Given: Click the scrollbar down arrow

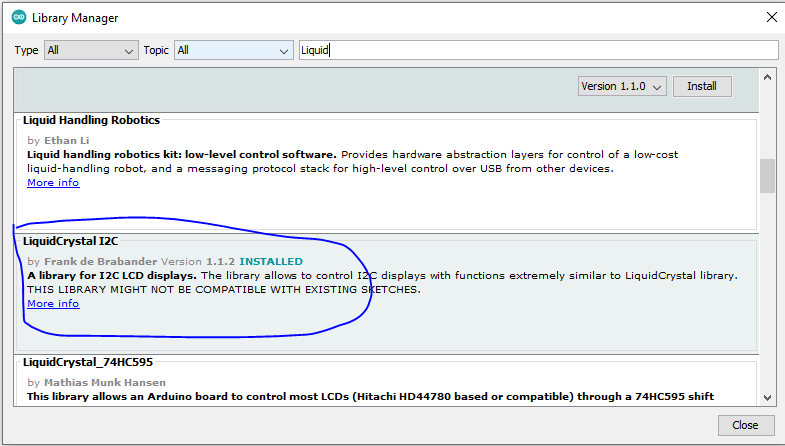Looking at the screenshot, I should tap(767, 397).
